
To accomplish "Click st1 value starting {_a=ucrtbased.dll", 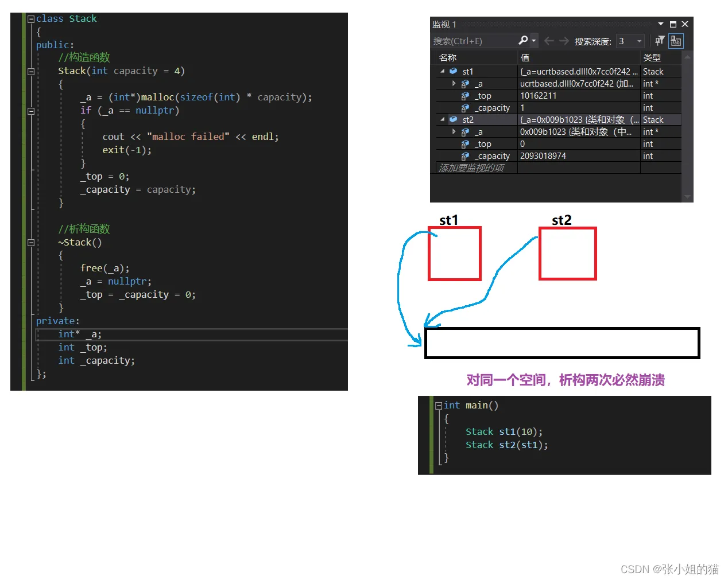I will (579, 72).
